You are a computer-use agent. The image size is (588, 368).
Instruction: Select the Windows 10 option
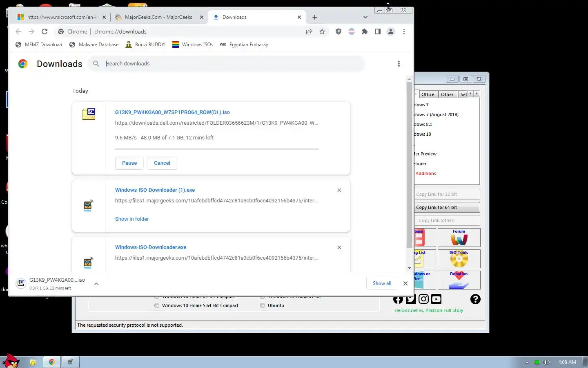[x=423, y=135]
